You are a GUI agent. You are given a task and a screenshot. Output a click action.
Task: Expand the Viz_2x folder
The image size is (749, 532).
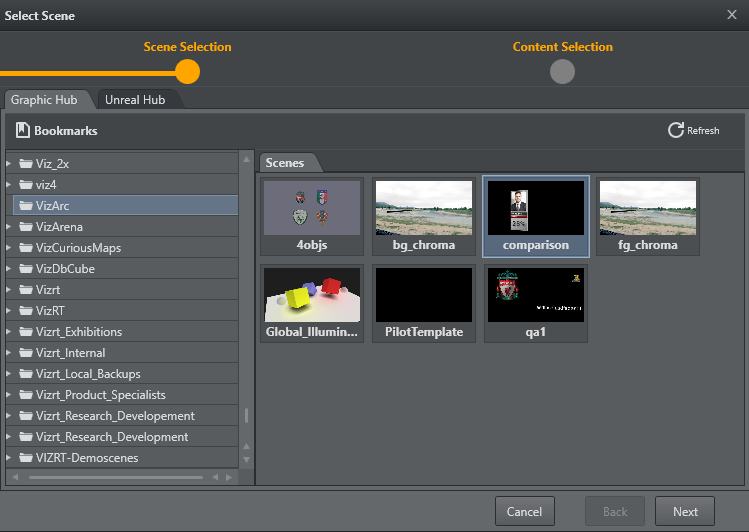(x=10, y=164)
